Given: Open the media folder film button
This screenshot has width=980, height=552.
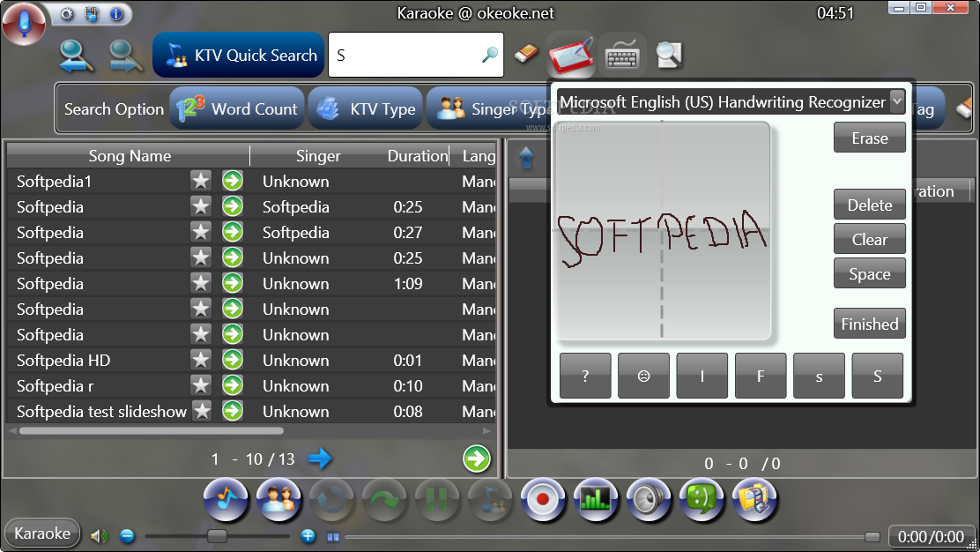Looking at the screenshot, I should click(755, 500).
